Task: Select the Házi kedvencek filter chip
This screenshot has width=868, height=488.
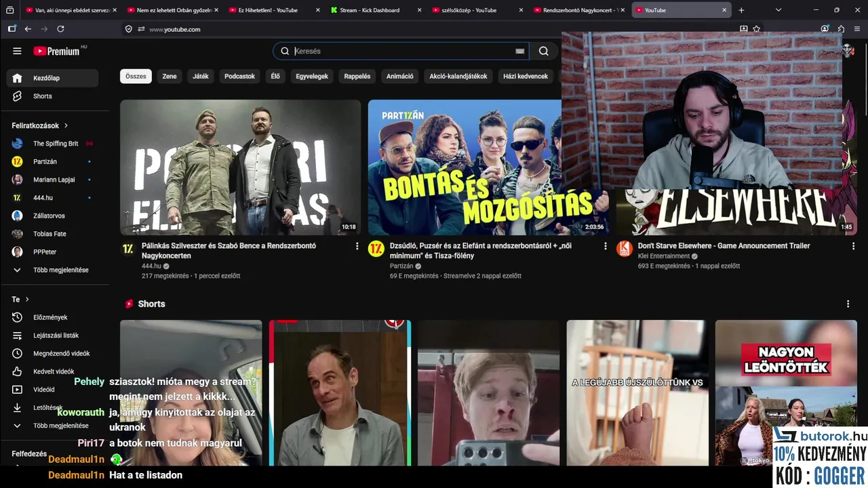Action: pos(526,76)
